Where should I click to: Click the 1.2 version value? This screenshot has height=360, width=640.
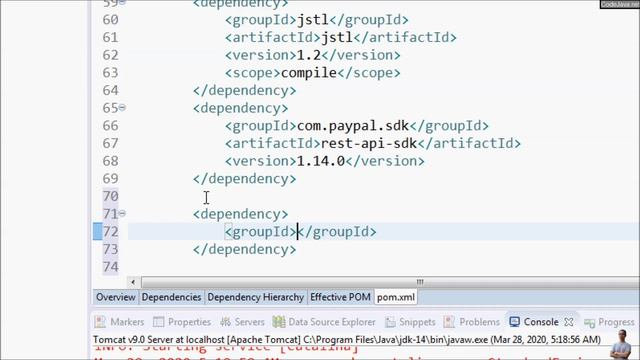coord(309,55)
